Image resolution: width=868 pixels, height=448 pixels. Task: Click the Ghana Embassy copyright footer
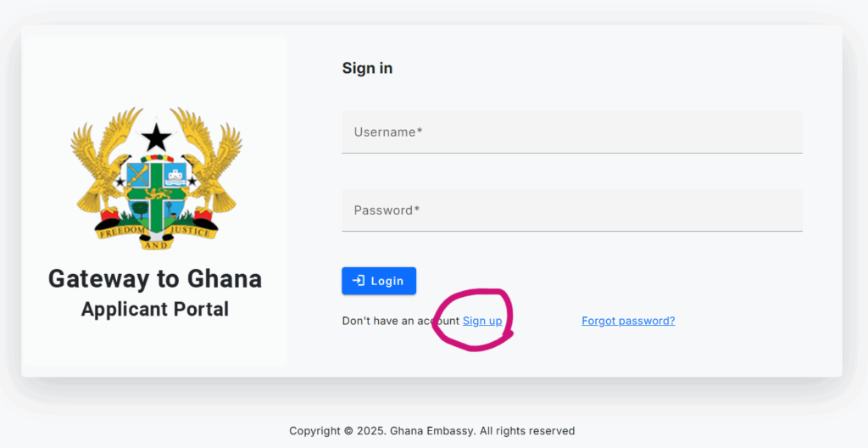[431, 431]
